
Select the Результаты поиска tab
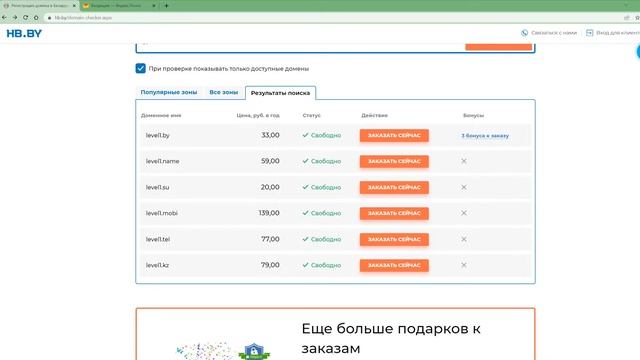280,93
